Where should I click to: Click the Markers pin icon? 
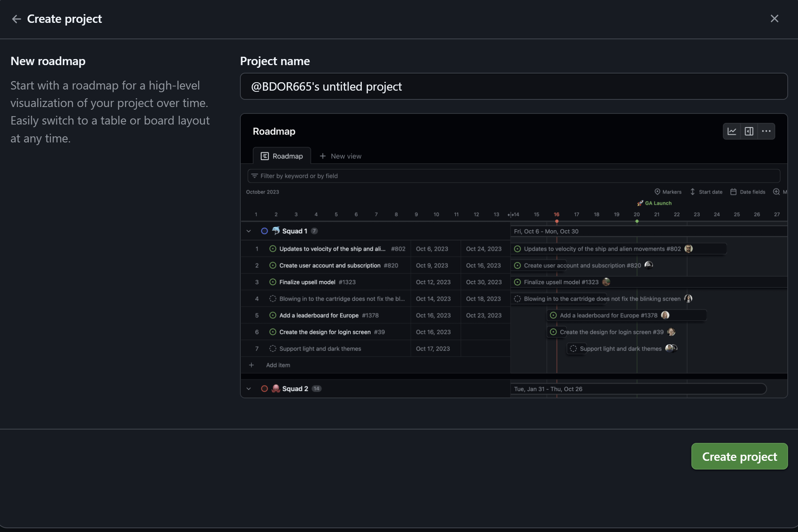(x=657, y=192)
